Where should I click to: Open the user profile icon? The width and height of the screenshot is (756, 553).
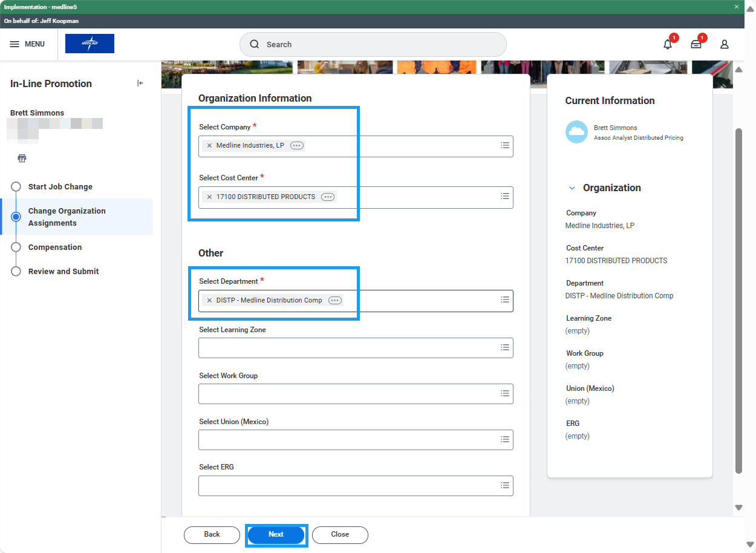click(724, 44)
